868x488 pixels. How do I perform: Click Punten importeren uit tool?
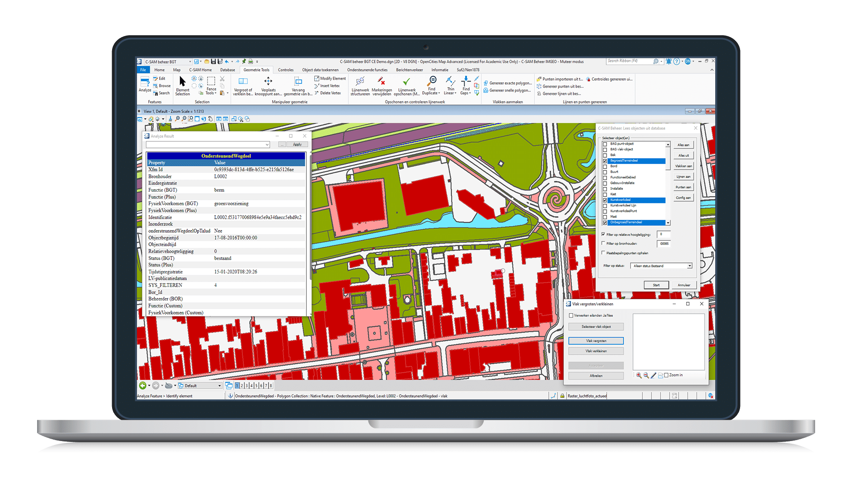(560, 79)
